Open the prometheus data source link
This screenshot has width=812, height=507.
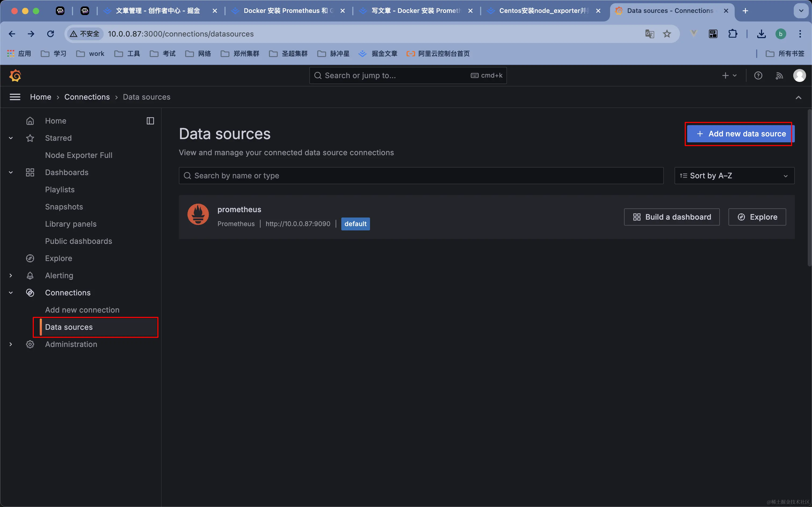click(239, 209)
